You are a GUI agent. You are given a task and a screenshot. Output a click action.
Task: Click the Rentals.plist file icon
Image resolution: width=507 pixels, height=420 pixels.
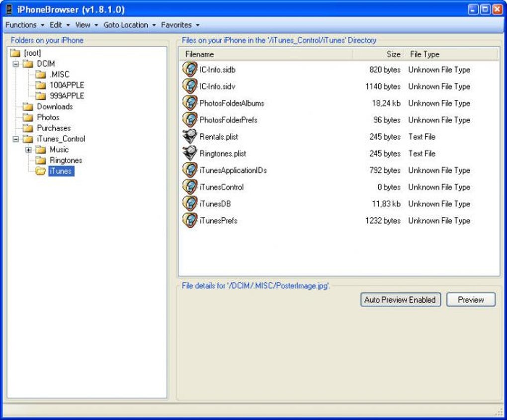[x=190, y=137]
